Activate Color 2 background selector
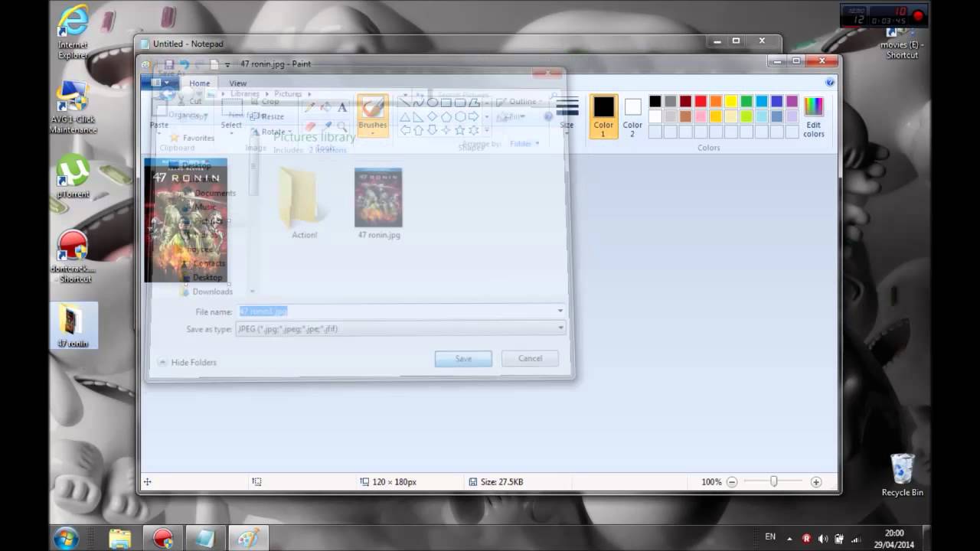The image size is (980, 551). pos(632,116)
